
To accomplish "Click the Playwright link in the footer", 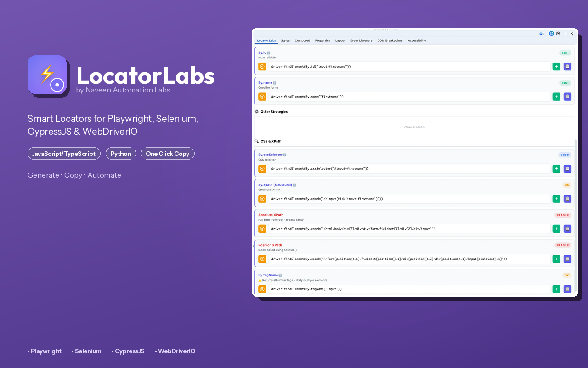I will (x=45, y=351).
